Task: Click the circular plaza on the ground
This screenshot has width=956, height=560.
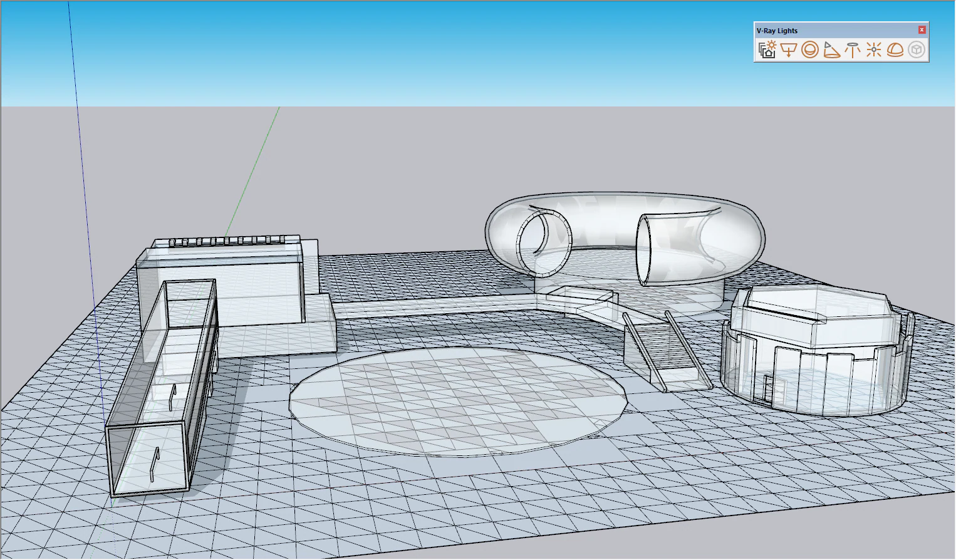Action: pos(457,401)
